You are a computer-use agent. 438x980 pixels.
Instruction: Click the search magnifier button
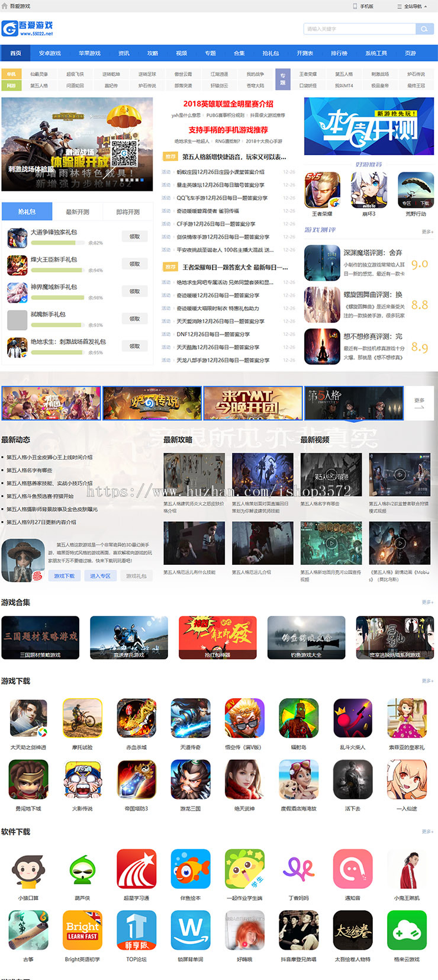(424, 28)
